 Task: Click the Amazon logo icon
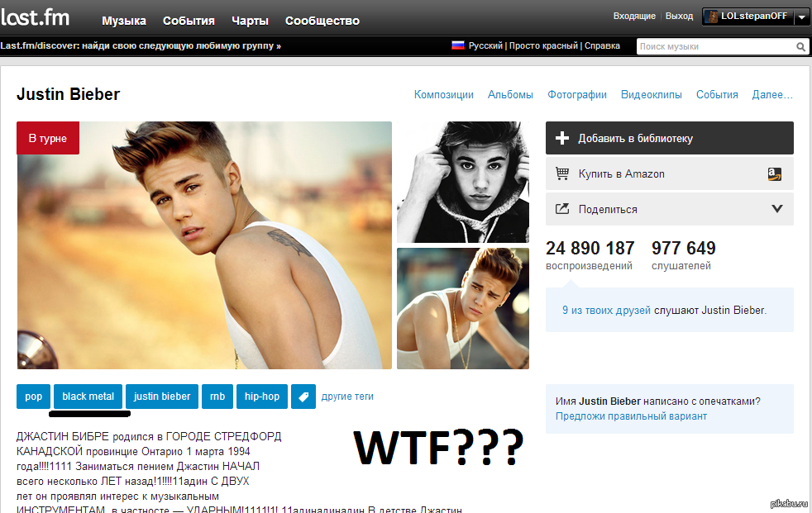coord(774,173)
